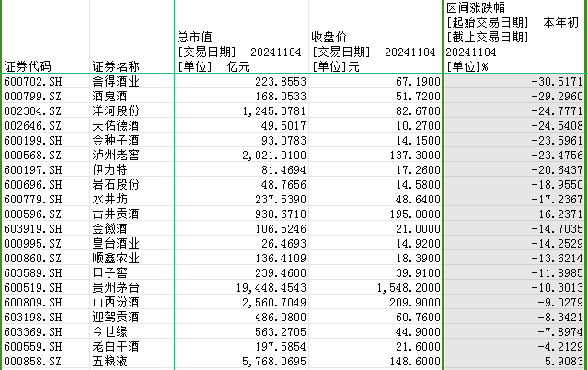Click the 区间涨跌幅 header cell
The height and width of the screenshot is (370, 588).
tap(515, 37)
